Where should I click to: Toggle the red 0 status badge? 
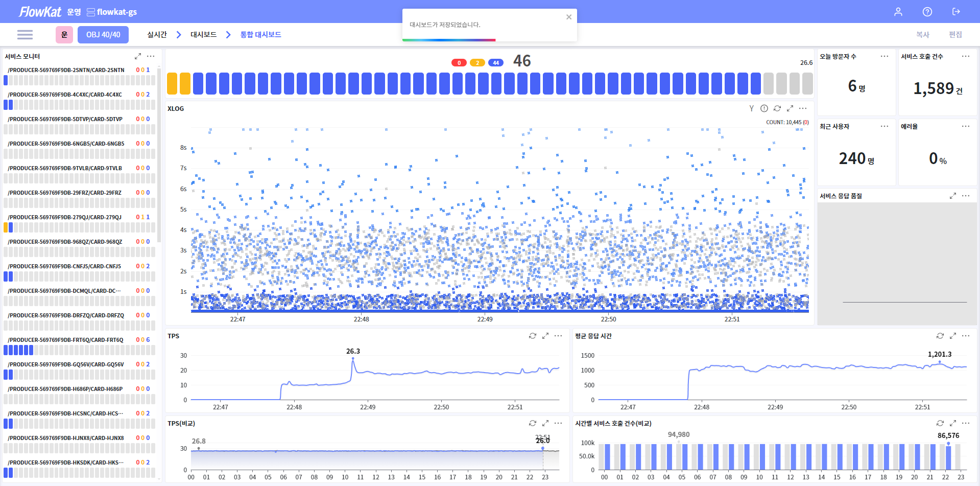coord(459,63)
